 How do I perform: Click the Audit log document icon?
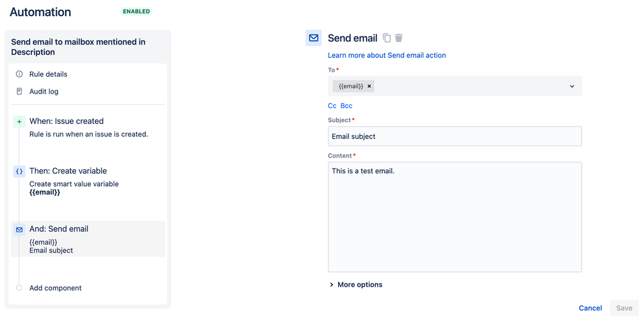point(19,91)
